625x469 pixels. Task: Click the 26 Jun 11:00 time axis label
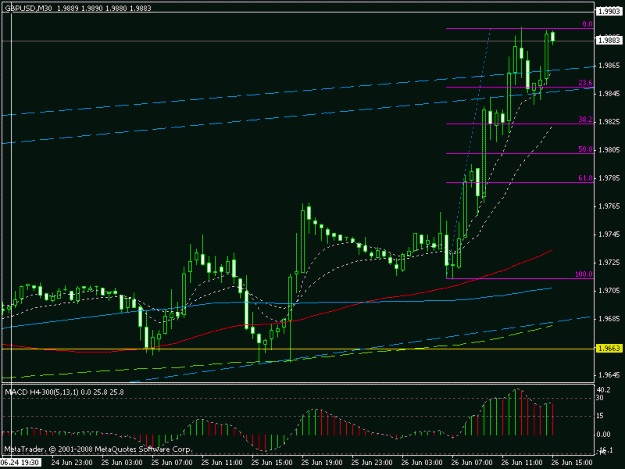522,463
